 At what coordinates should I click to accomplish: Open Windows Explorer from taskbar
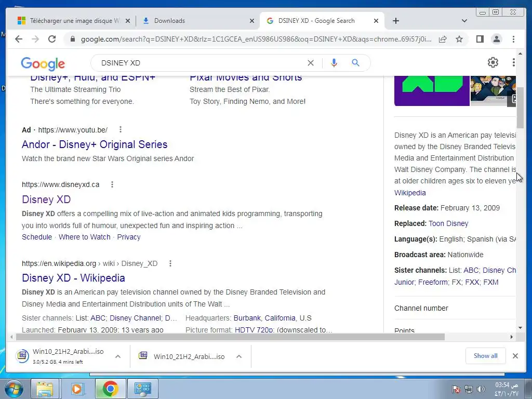[x=45, y=389]
